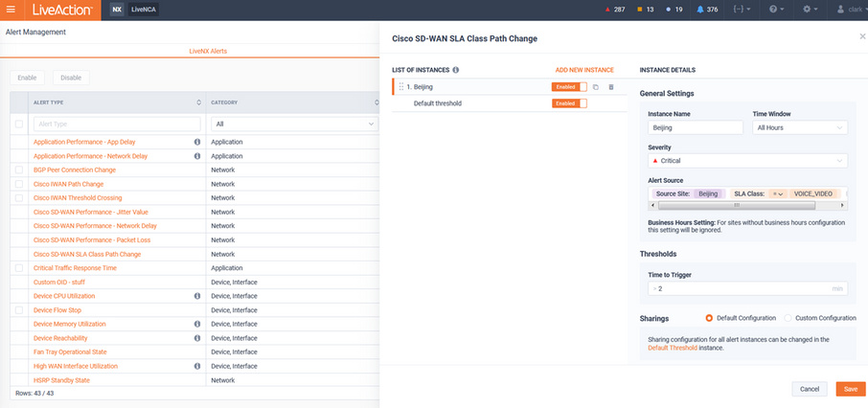Open the SLA Class operator dropdown
This screenshot has width=868, height=408.
pyautogui.click(x=778, y=193)
